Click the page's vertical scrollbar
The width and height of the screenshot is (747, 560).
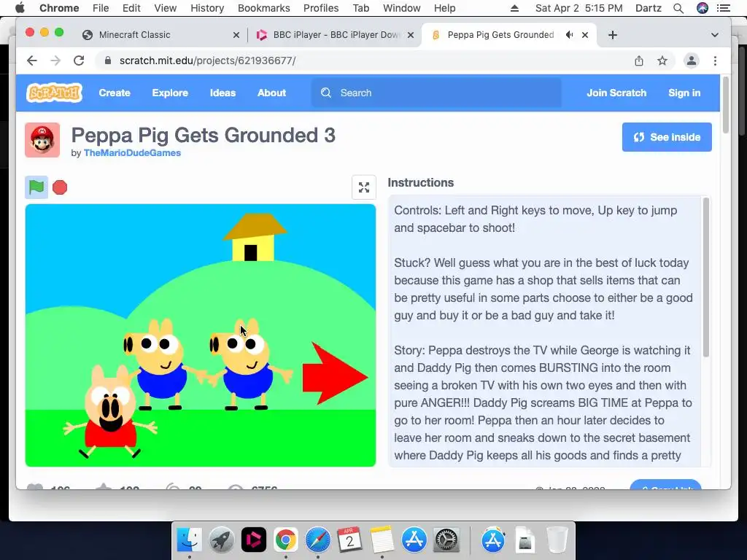(726, 105)
